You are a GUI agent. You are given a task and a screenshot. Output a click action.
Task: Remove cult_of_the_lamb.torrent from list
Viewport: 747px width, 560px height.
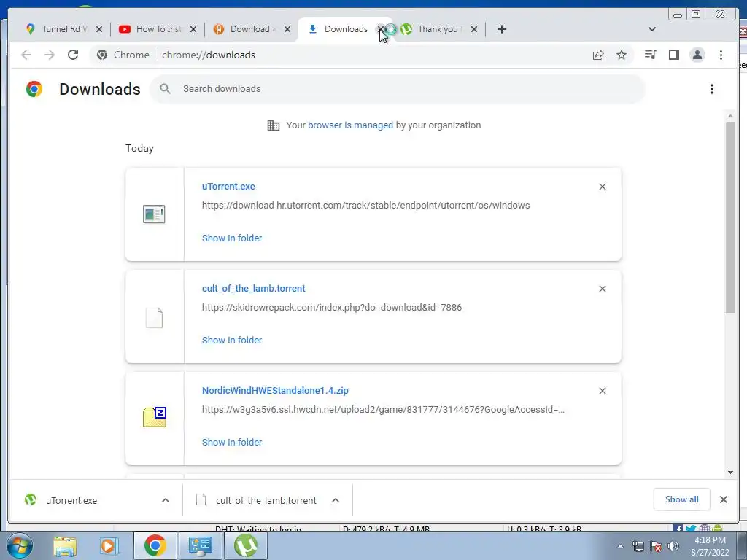(x=602, y=289)
